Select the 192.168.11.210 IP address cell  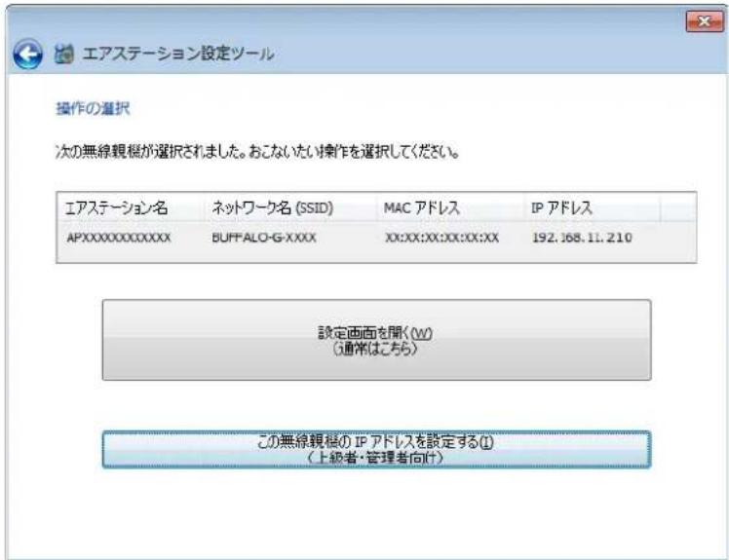tap(582, 238)
